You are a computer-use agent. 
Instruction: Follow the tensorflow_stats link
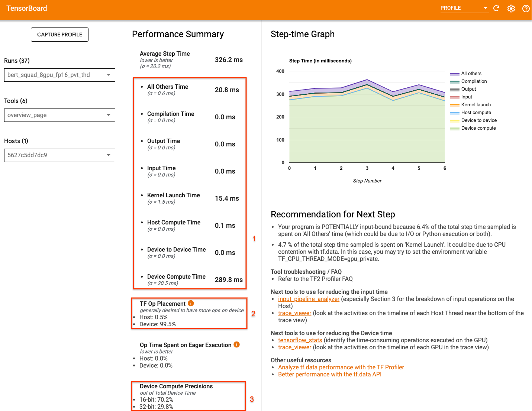tap(300, 340)
